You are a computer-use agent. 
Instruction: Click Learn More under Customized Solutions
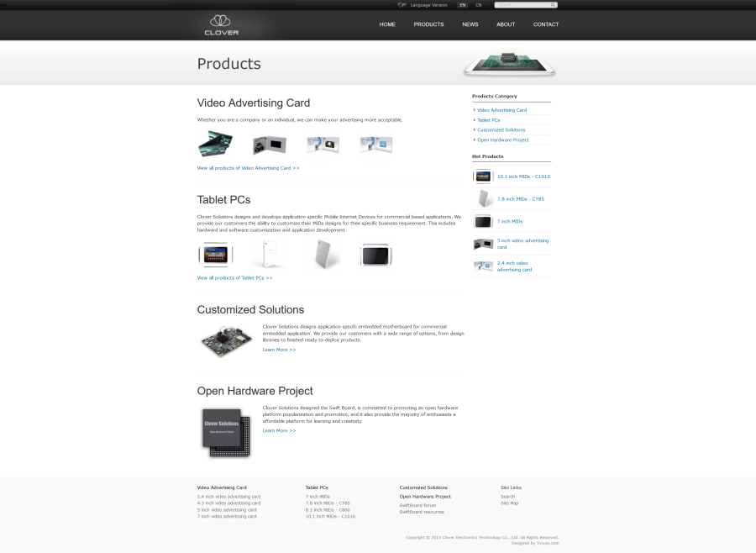click(x=279, y=350)
